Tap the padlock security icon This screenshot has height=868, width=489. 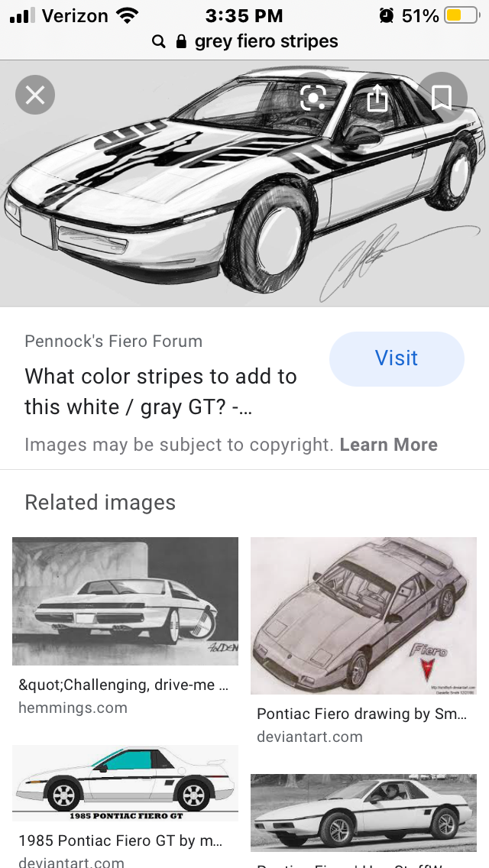pyautogui.click(x=180, y=41)
